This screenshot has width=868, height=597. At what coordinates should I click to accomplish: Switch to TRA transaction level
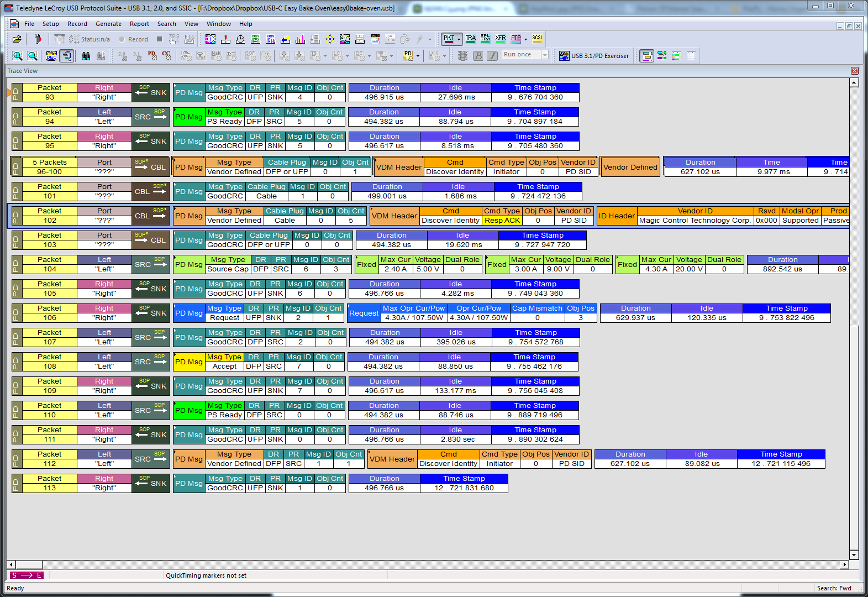click(x=470, y=39)
